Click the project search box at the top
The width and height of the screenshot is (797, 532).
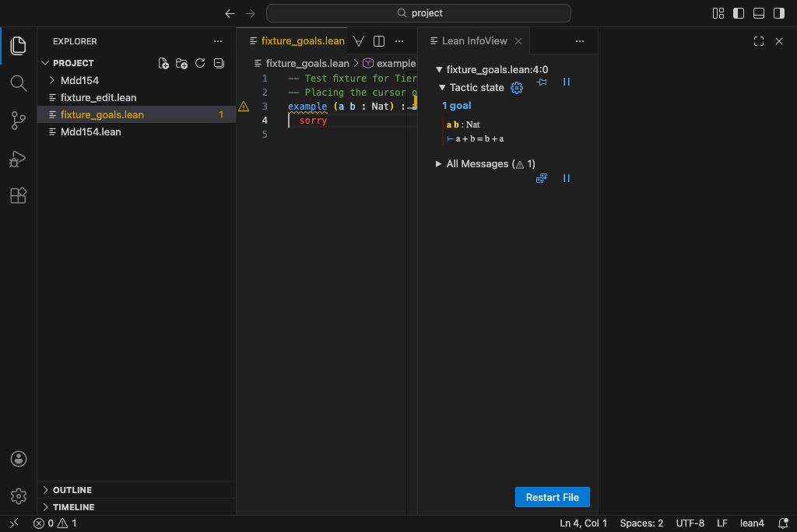(x=418, y=12)
